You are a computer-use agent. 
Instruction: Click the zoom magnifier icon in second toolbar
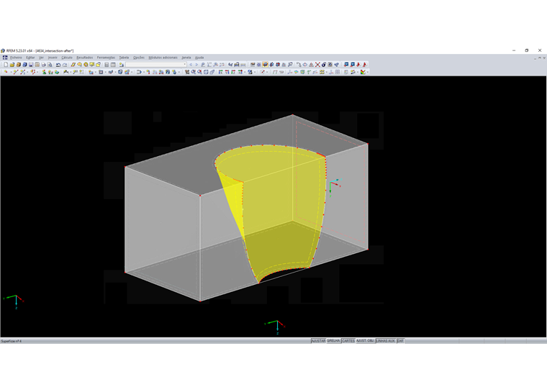[194, 72]
